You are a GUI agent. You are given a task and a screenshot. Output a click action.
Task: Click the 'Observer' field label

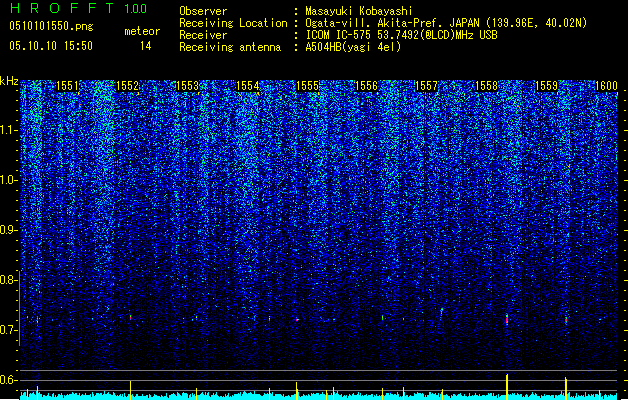(x=203, y=11)
